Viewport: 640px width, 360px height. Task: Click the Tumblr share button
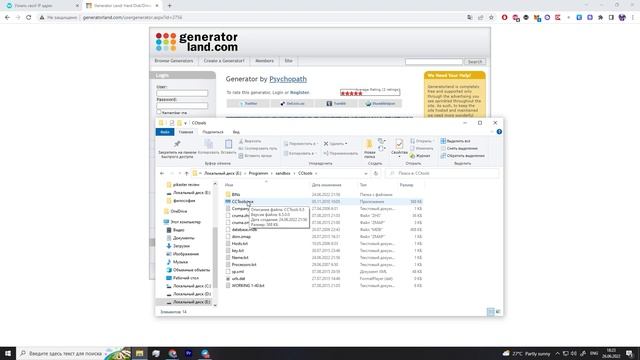click(x=336, y=104)
